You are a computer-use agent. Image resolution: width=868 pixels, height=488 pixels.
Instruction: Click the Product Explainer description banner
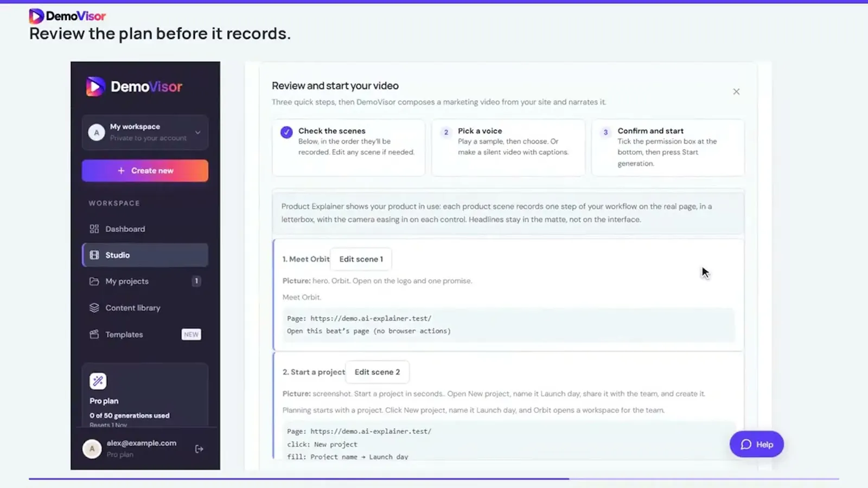pyautogui.click(x=508, y=213)
